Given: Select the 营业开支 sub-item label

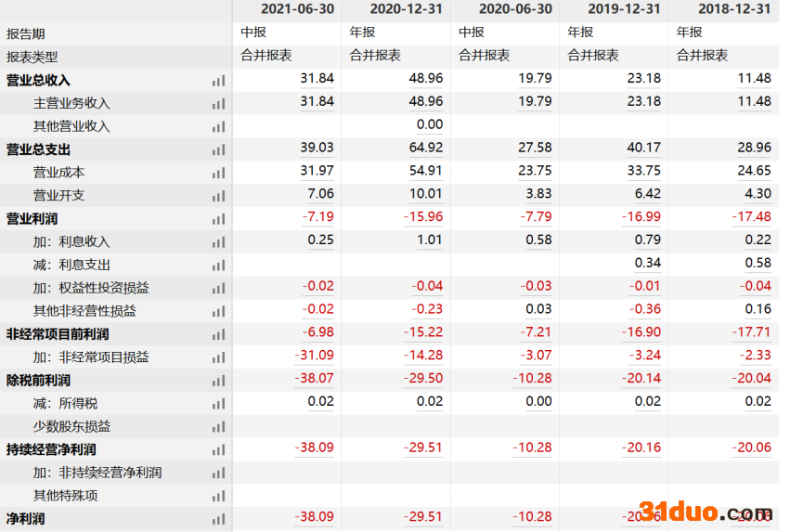Looking at the screenshot, I should pyautogui.click(x=59, y=196).
